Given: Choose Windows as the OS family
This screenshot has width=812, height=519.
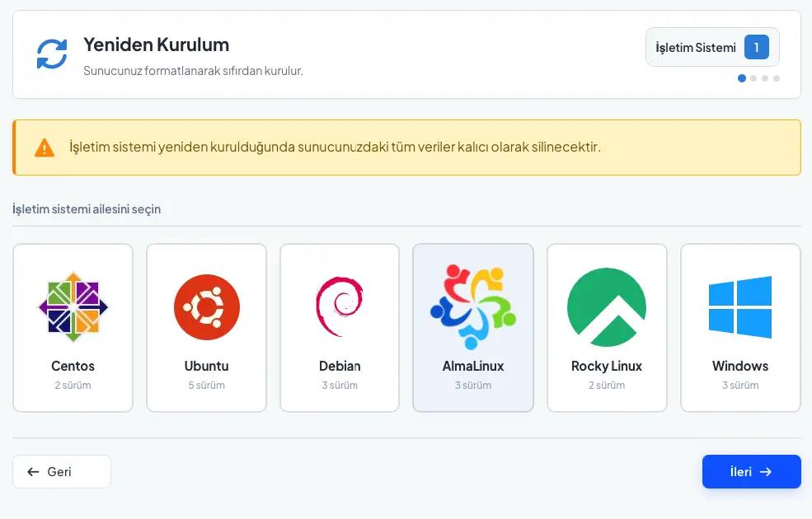Looking at the screenshot, I should click(x=739, y=327).
